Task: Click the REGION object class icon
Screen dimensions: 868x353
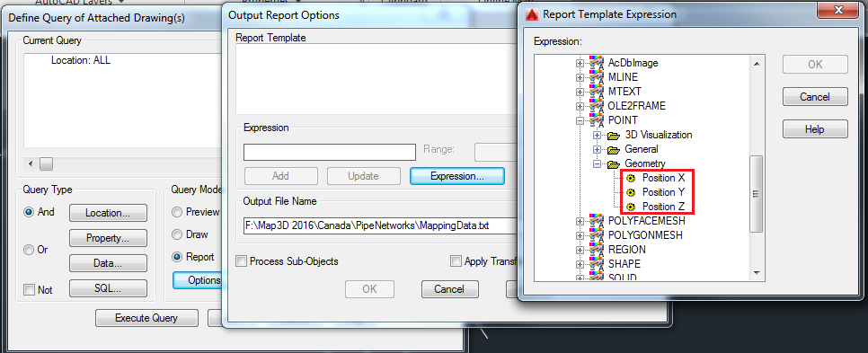Action: pyautogui.click(x=596, y=250)
